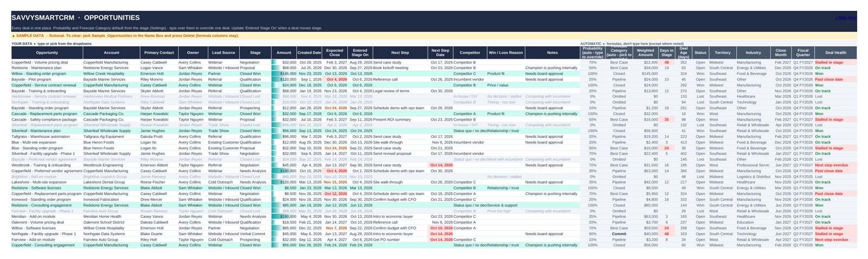Select the 'Blue - Multi-site expansion' opportunity cell
The height and width of the screenshot is (259, 868).
47,142
